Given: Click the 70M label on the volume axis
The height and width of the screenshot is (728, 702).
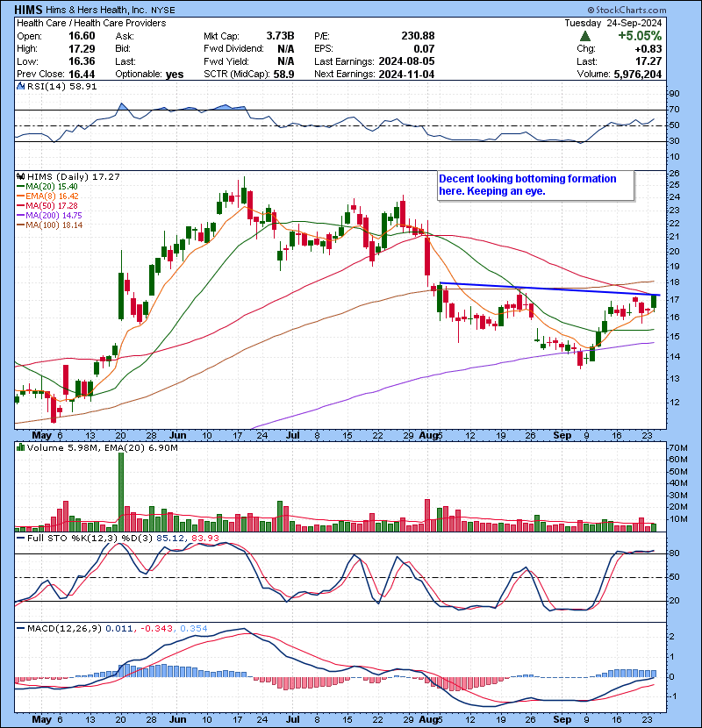Looking at the screenshot, I should (677, 448).
